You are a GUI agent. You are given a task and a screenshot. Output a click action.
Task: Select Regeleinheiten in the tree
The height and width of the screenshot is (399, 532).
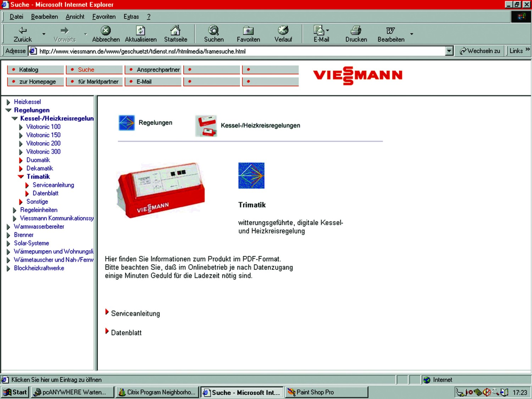coord(39,210)
